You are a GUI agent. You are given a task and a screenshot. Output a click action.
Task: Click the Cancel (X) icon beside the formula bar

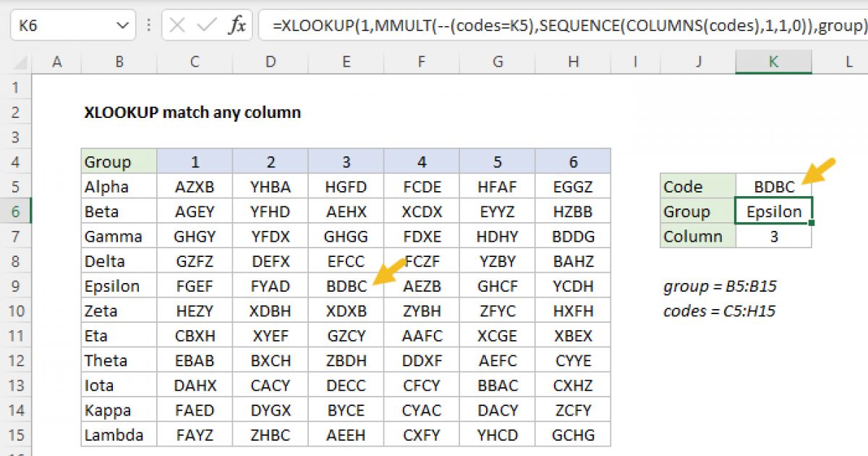point(176,24)
